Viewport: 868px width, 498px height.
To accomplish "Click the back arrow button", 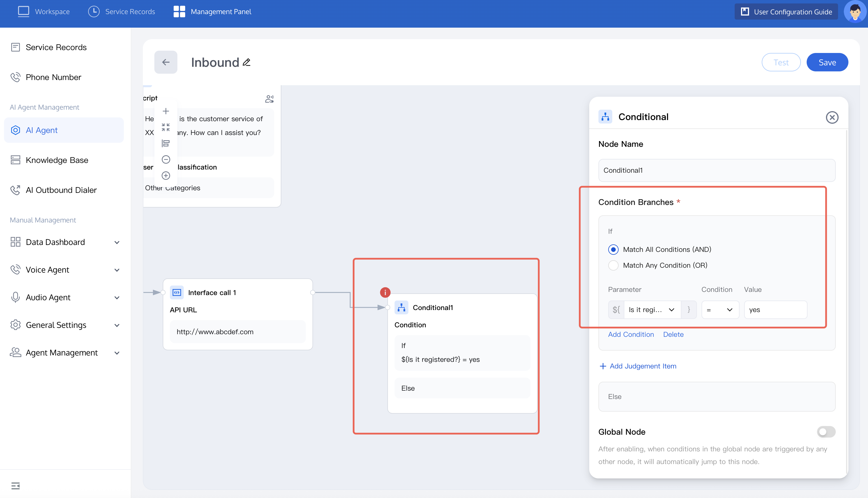I will 166,62.
